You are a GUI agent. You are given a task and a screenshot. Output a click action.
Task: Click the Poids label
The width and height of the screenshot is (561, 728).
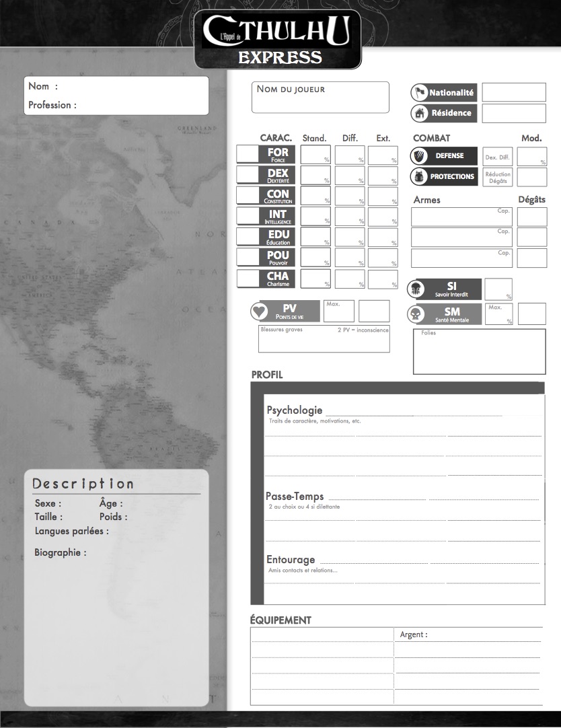click(x=113, y=517)
